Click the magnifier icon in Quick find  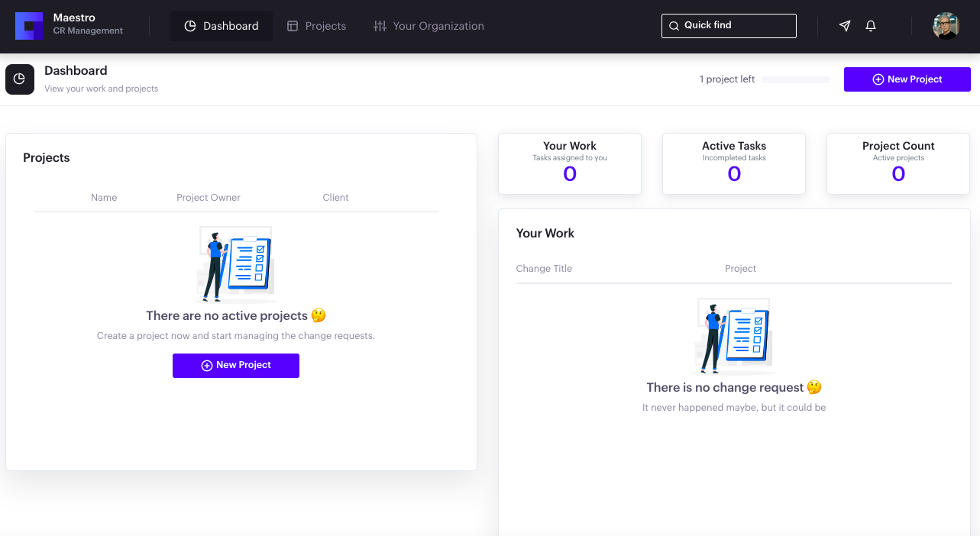pos(674,25)
